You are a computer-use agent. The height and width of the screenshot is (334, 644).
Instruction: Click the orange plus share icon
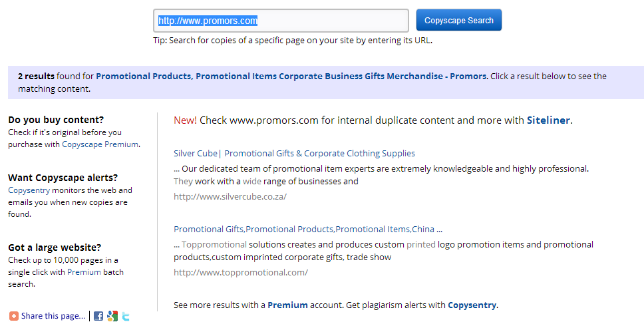[x=14, y=316]
